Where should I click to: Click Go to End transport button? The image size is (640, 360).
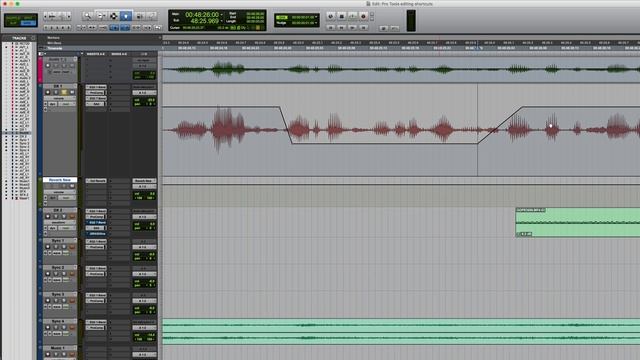tap(363, 27)
